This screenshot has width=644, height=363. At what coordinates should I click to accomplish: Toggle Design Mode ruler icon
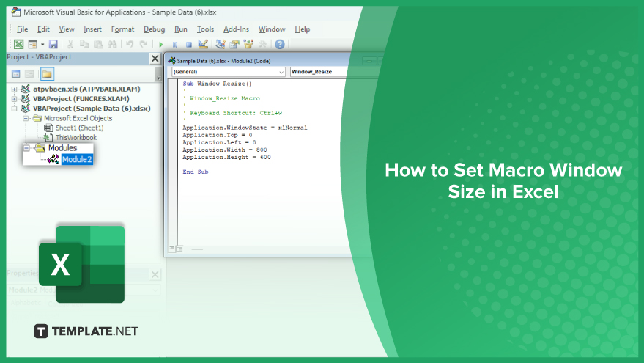[203, 44]
